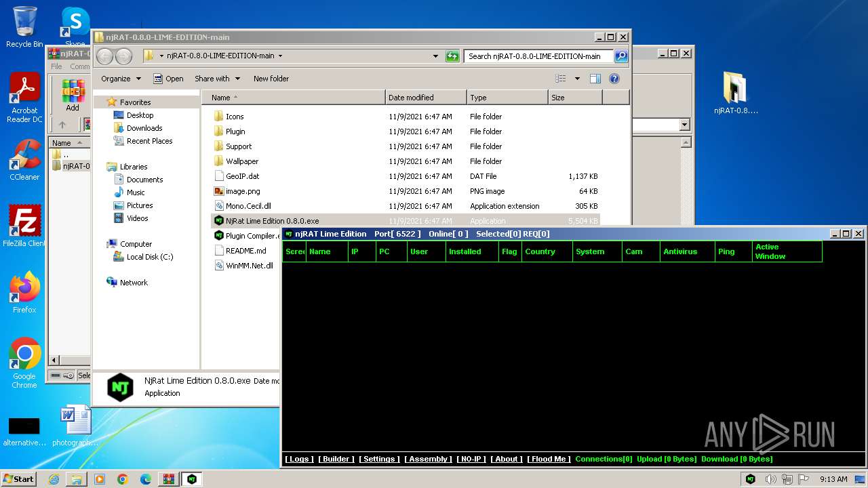Image resolution: width=868 pixels, height=488 pixels.
Task: Click WinRAR scroll left arrow
Action: (x=55, y=360)
